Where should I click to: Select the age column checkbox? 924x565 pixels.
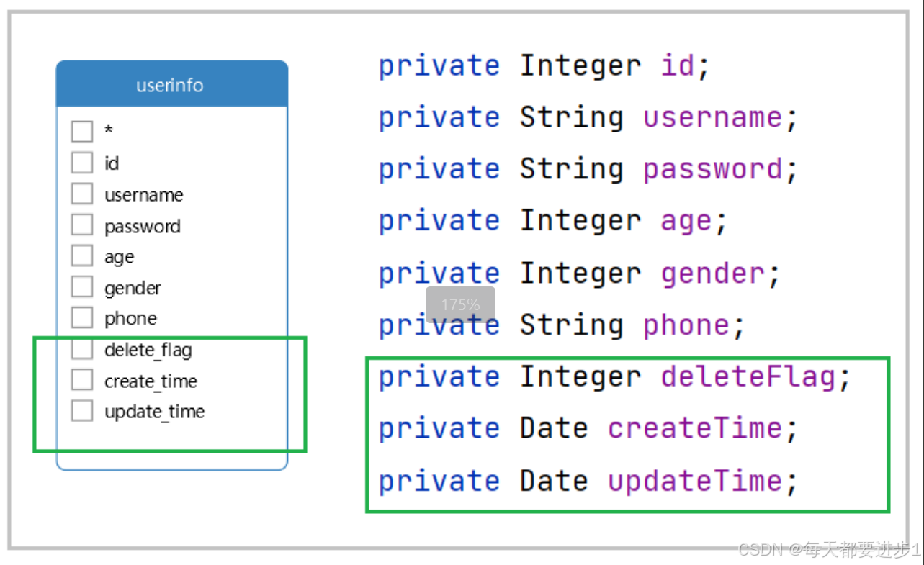click(x=82, y=256)
